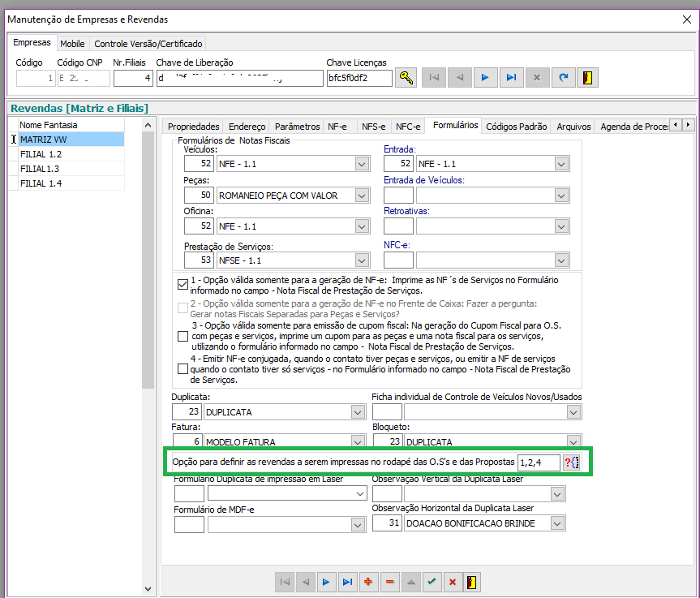Open the Peças ROMANEIO PEÇA COM VALOR dropdown
The image size is (700, 598).
[362, 196]
